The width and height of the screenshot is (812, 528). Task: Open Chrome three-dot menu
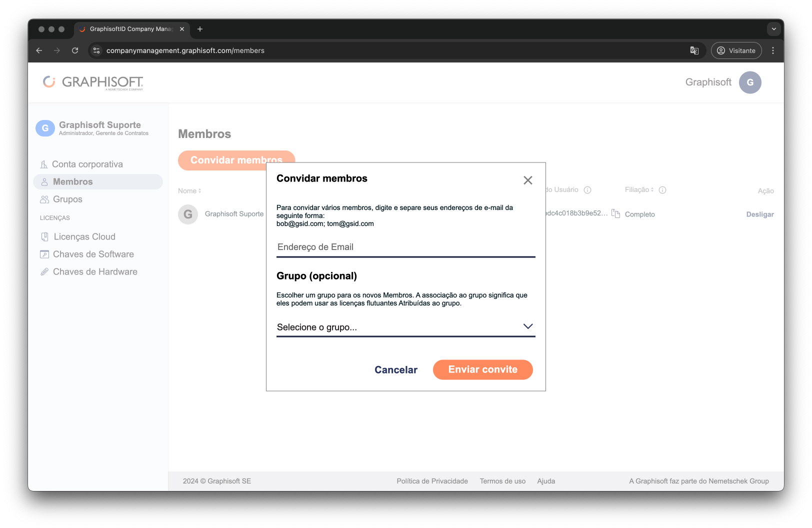point(773,50)
